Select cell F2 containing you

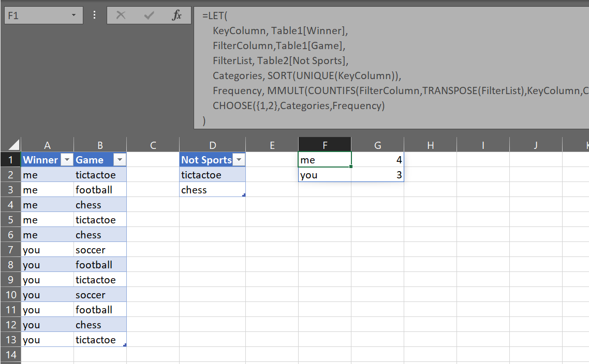325,175
